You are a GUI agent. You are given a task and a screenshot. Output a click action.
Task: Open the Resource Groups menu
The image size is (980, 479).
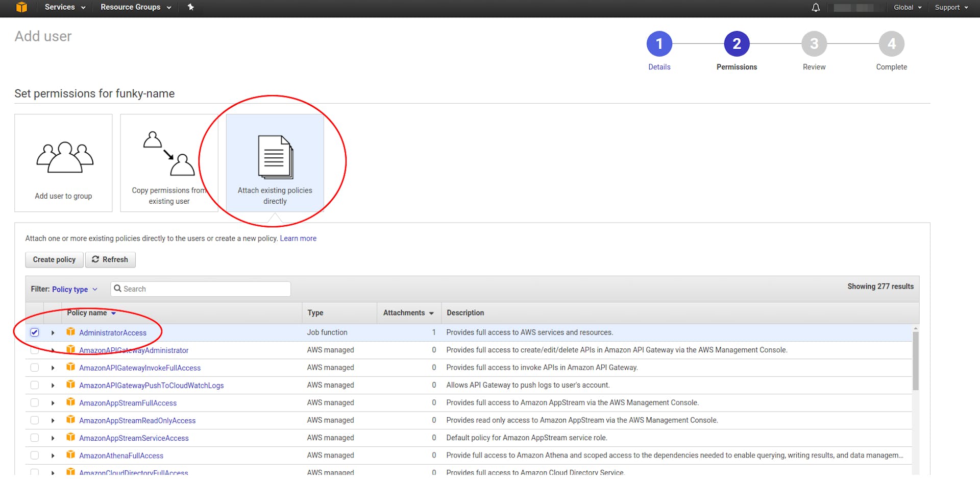click(135, 7)
